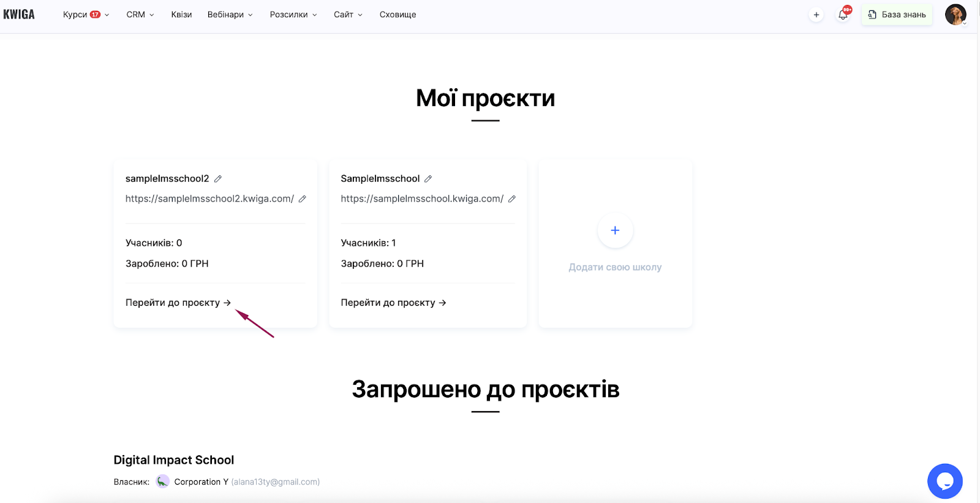Open https://samplelmsschool.kwiga.com/ link
The image size is (980, 503).
422,199
